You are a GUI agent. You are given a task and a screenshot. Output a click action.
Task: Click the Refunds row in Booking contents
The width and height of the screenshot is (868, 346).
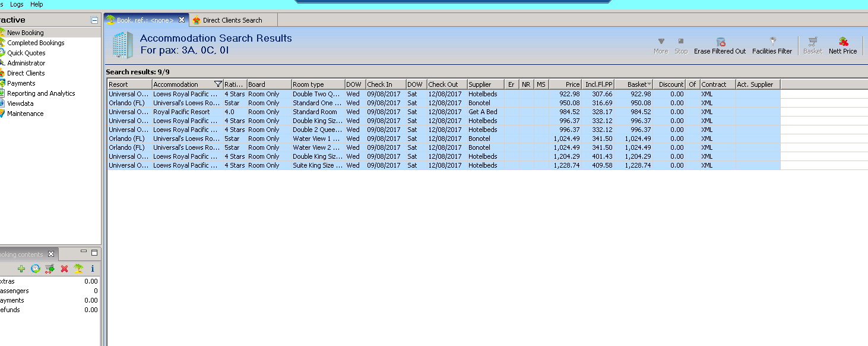(x=49, y=310)
